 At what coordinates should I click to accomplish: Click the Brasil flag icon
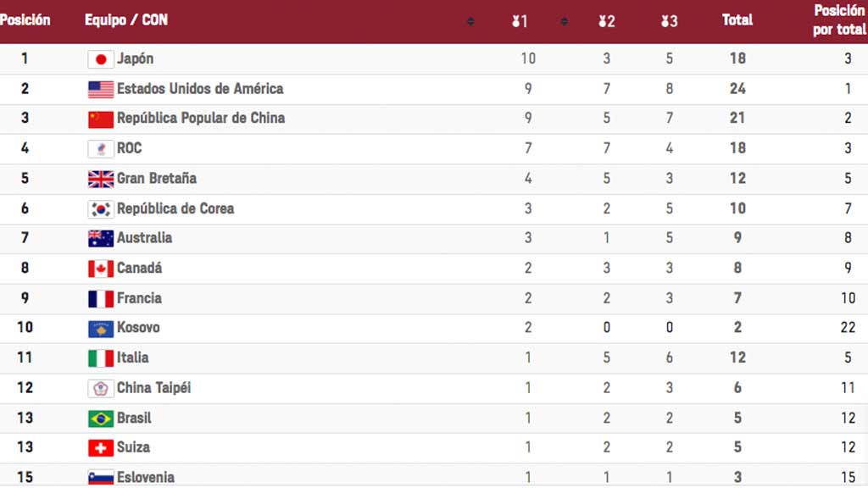point(101,419)
